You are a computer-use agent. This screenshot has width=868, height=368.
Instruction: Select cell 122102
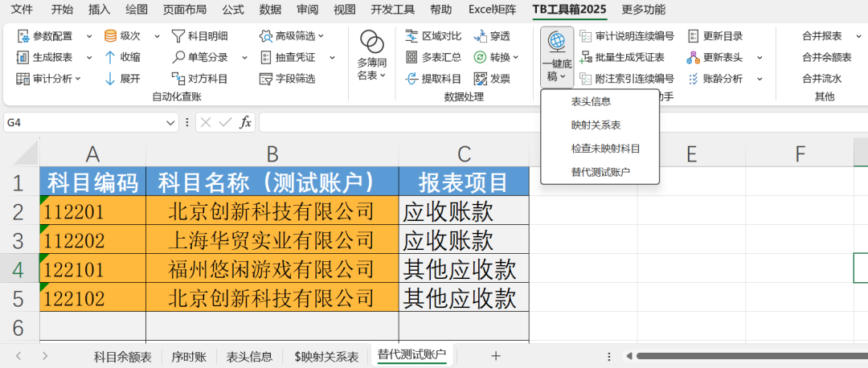point(93,298)
